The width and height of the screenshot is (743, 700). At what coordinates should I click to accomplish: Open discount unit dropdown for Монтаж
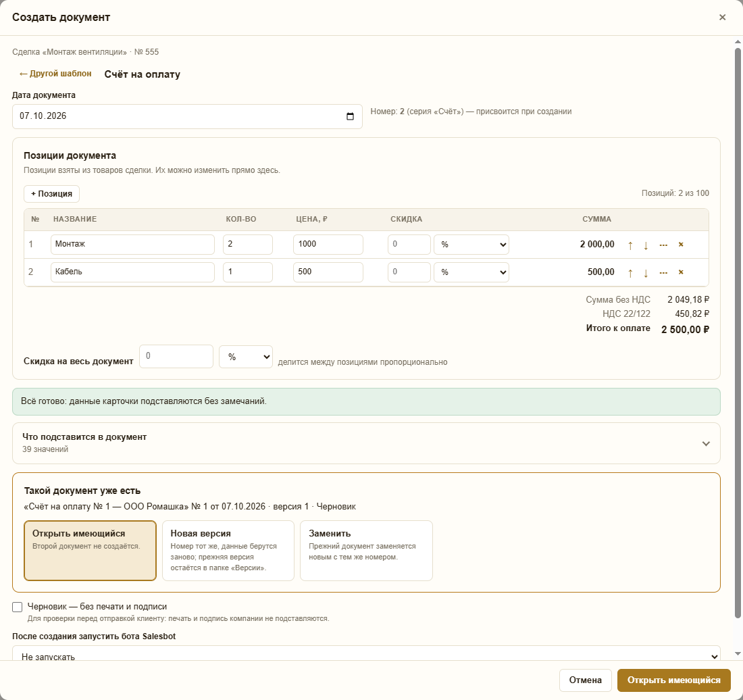pos(471,245)
